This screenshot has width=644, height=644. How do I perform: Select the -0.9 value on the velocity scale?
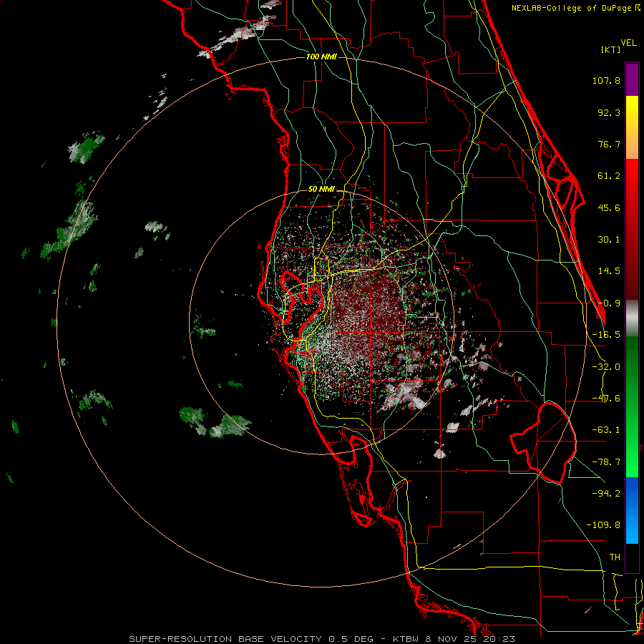609,303
